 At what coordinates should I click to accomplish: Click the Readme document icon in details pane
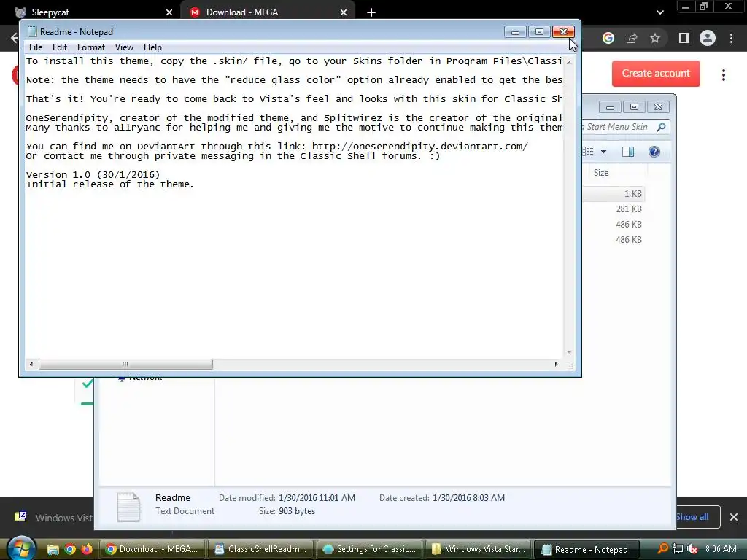[x=128, y=506]
